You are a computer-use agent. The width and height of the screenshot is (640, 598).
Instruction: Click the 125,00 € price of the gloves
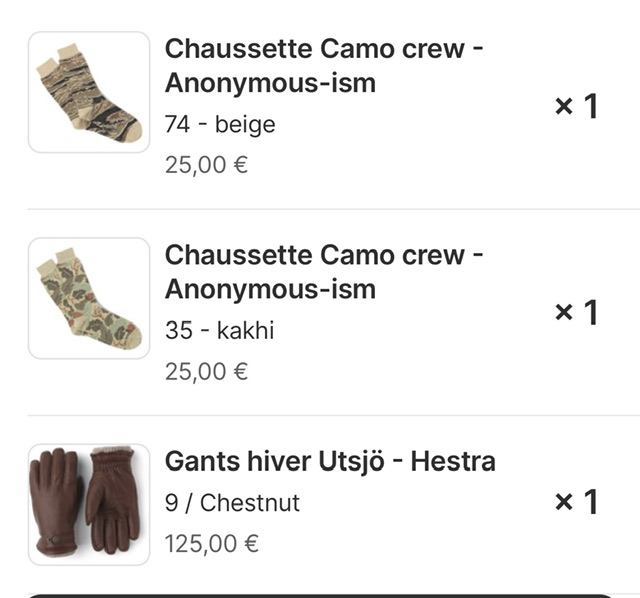tap(212, 544)
